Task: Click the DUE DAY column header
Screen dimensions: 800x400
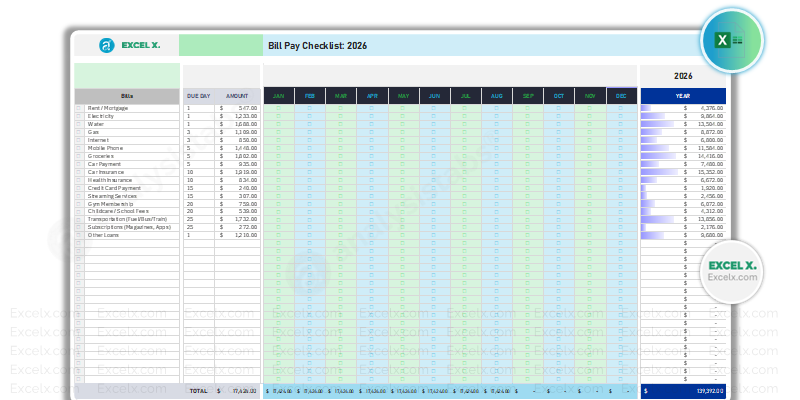Action: coord(198,96)
